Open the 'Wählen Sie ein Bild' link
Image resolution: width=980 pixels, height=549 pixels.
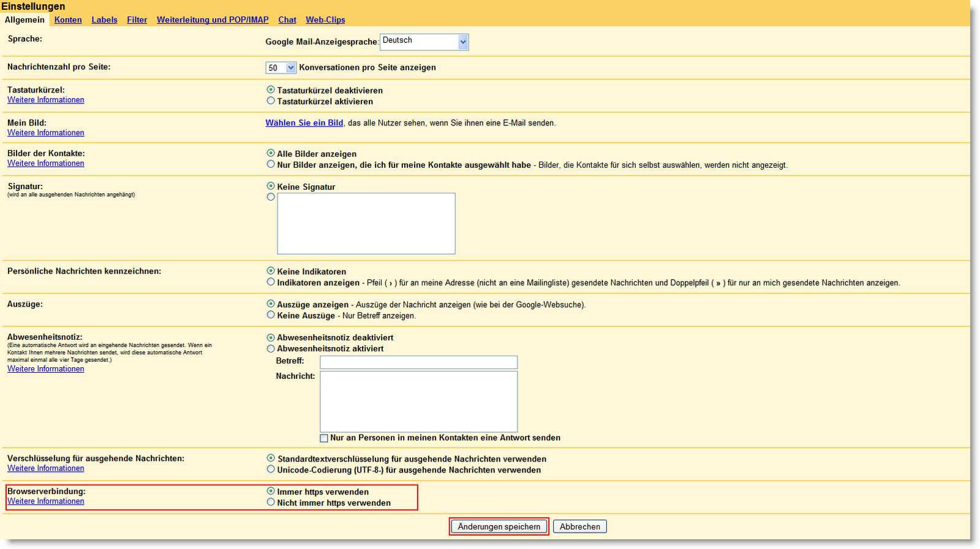tap(304, 123)
